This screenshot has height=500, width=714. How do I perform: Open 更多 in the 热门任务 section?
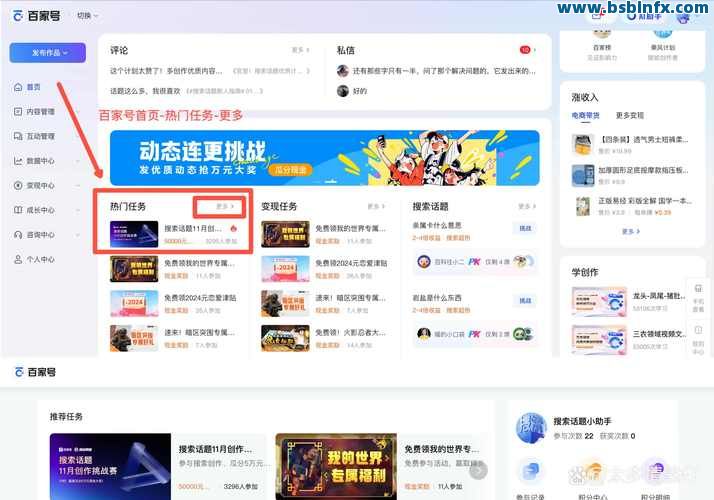[224, 207]
